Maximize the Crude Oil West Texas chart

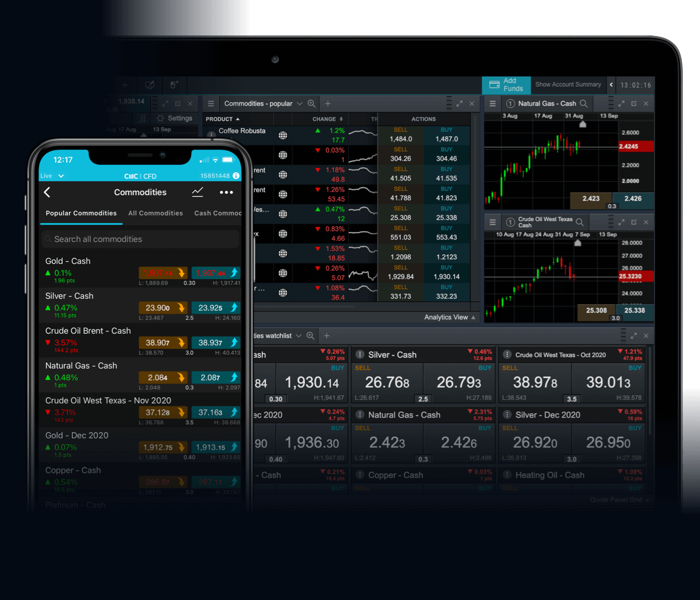621,222
